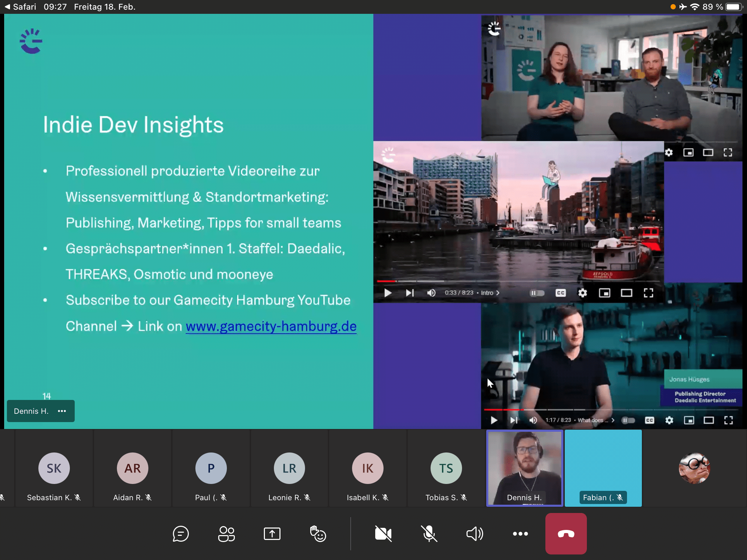The image size is (747, 560).
Task: Seek on the Intro video progress bar
Action: (x=519, y=281)
